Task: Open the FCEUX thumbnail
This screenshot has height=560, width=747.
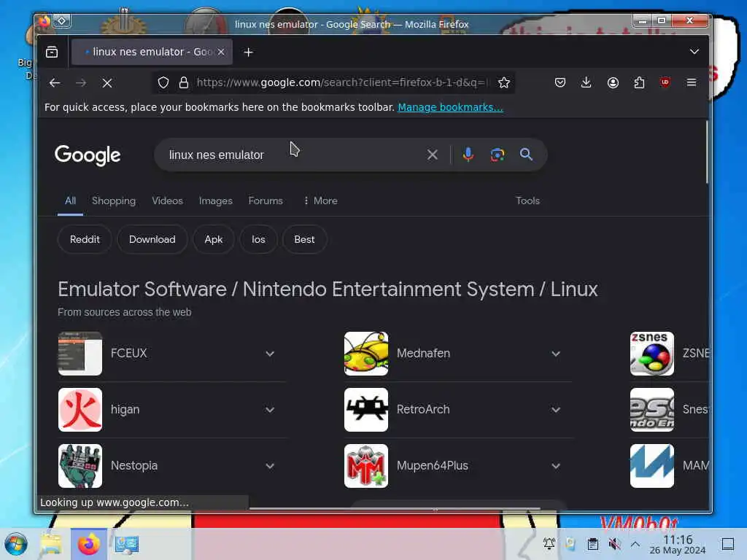Action: [80, 354]
